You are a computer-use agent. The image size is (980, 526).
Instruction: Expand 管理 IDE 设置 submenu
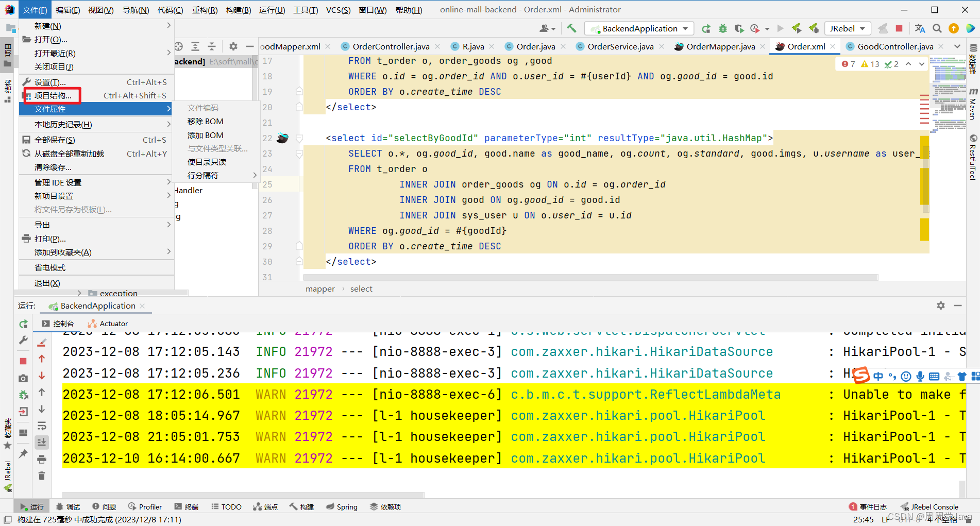coord(97,182)
